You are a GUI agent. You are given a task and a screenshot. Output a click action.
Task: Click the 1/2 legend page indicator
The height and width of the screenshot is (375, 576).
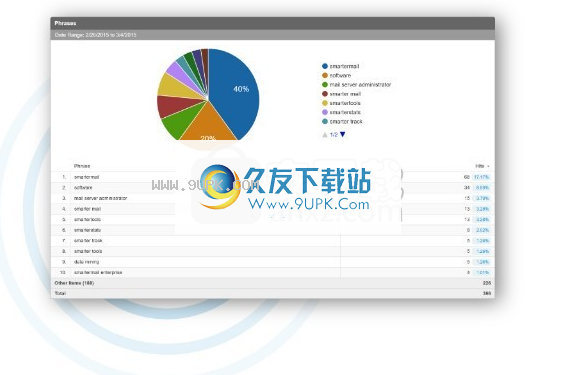tap(334, 135)
